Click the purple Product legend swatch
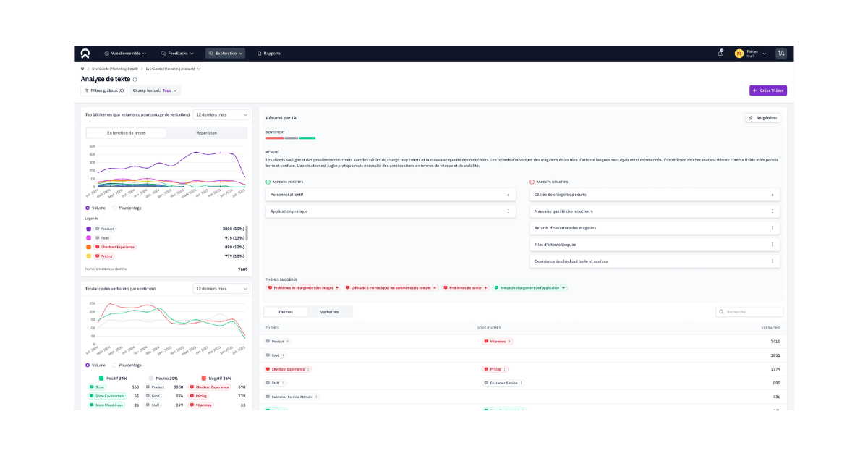The width and height of the screenshot is (868, 456). coord(88,229)
